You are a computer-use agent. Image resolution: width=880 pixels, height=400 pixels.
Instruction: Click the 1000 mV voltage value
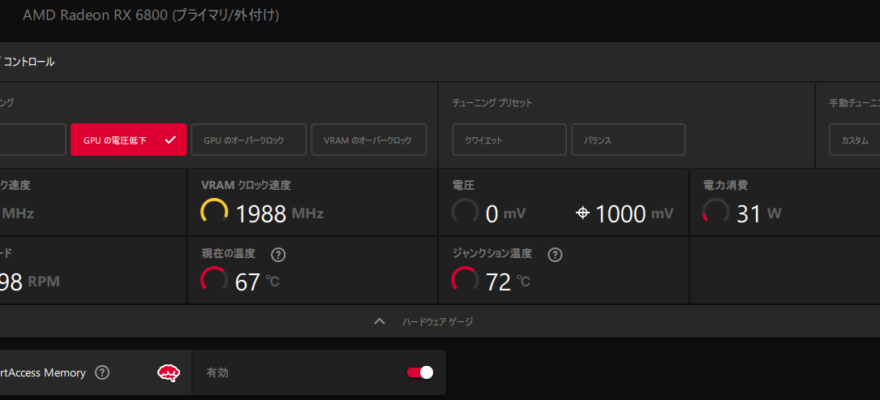coord(634,214)
